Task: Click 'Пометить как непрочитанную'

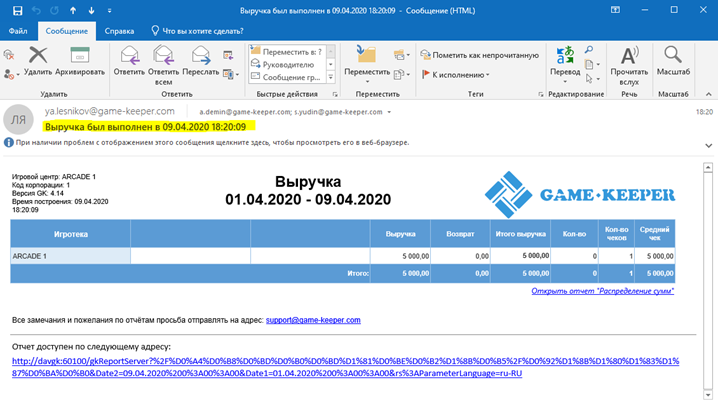Action: [x=479, y=55]
